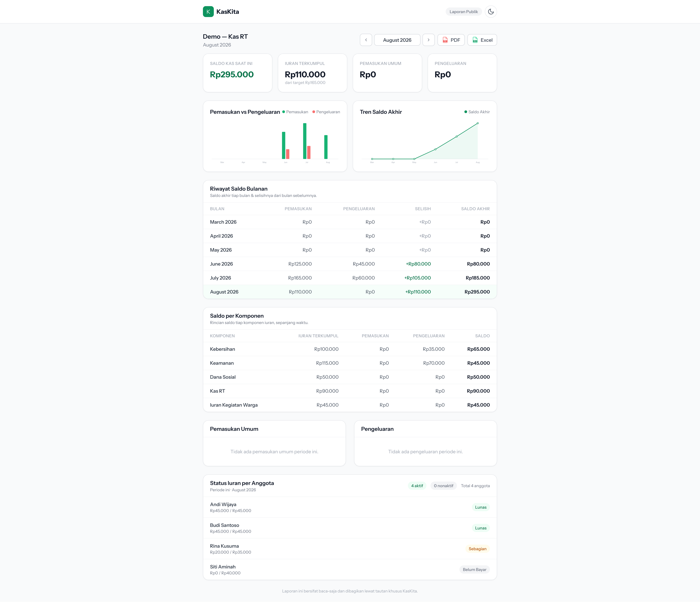
Task: Go to next month with right chevron
Action: tap(428, 40)
